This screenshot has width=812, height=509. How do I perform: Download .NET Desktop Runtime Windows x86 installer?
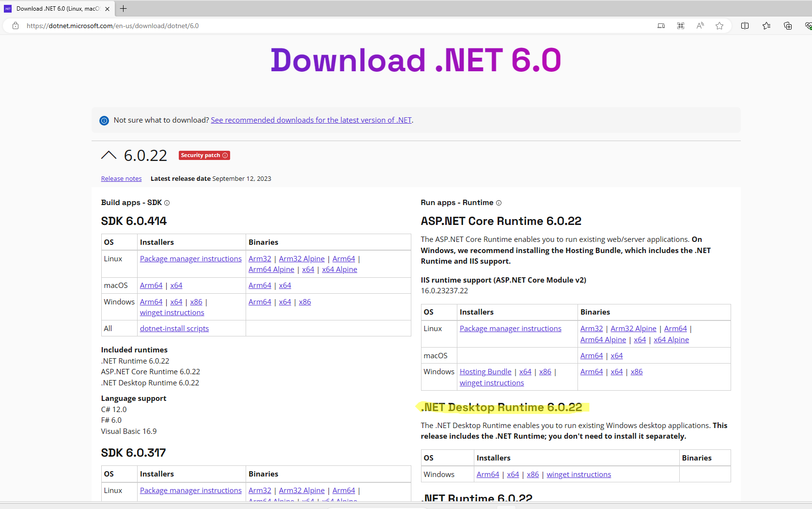click(x=533, y=475)
